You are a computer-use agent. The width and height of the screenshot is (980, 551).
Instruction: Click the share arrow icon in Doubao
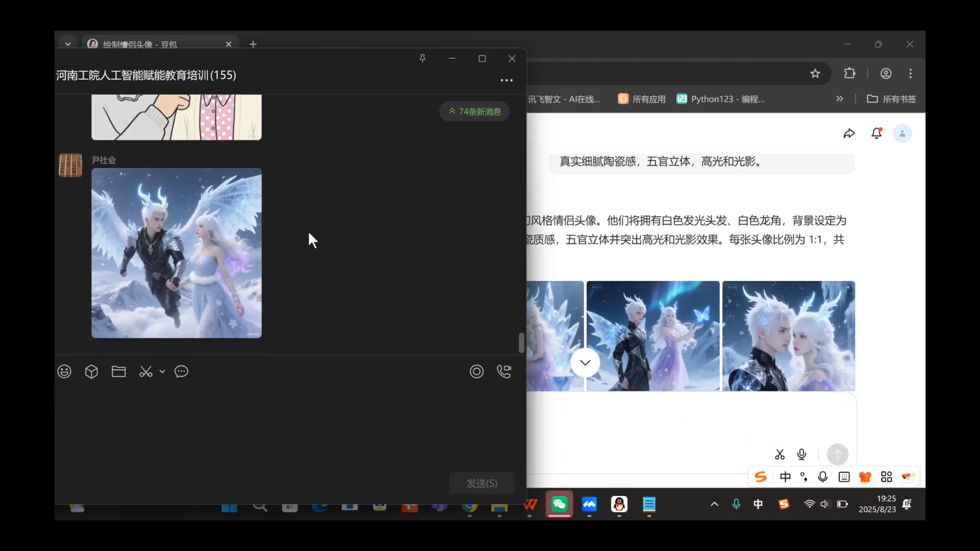click(x=849, y=134)
